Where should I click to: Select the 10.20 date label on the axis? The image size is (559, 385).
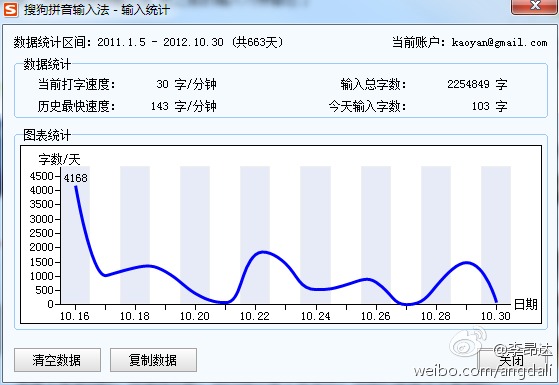point(195,316)
